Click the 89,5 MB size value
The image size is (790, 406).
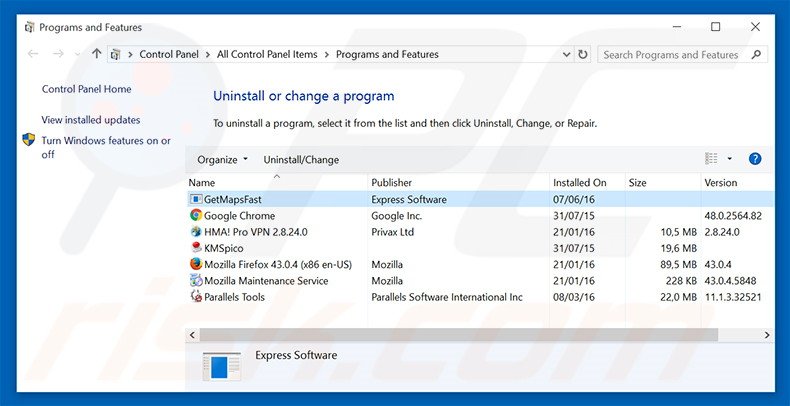(678, 264)
